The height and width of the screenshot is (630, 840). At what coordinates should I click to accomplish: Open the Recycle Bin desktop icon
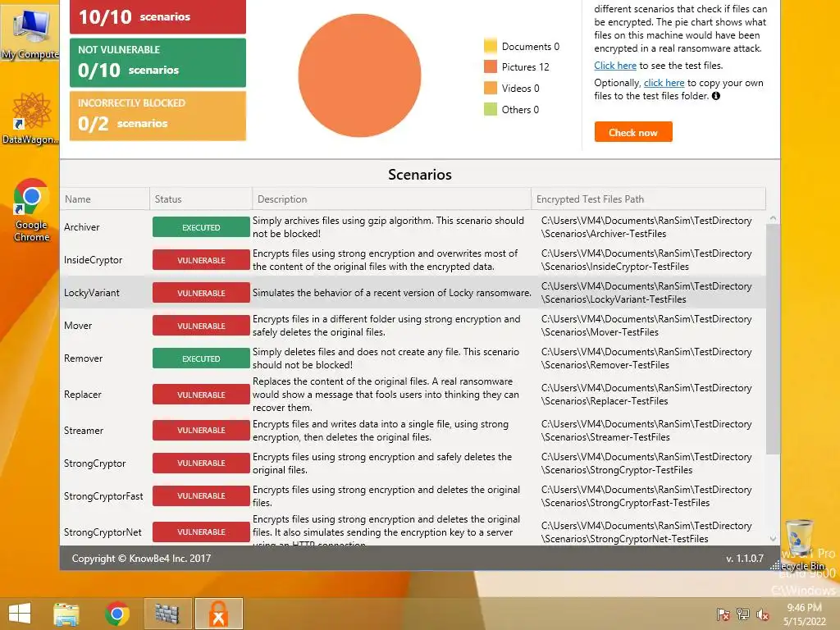801,544
